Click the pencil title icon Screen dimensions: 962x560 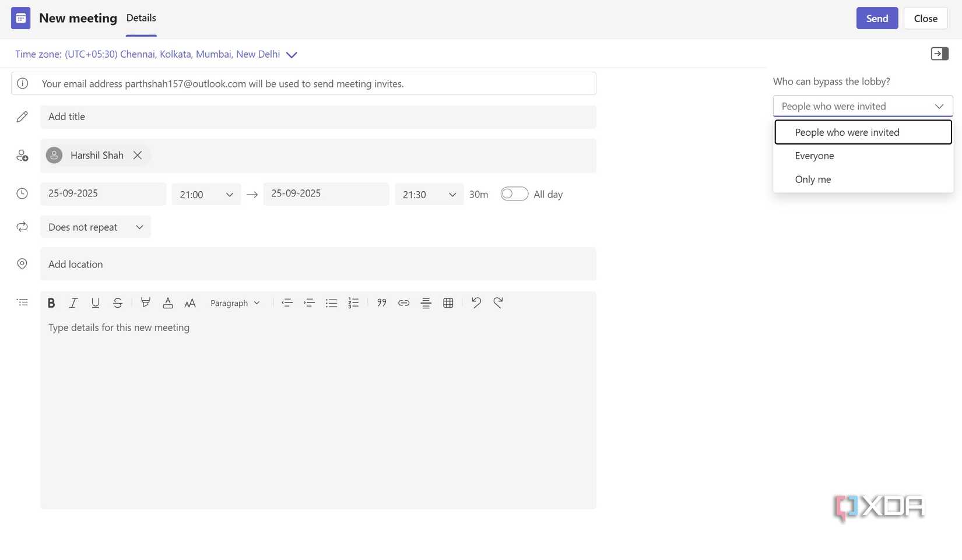[22, 117]
